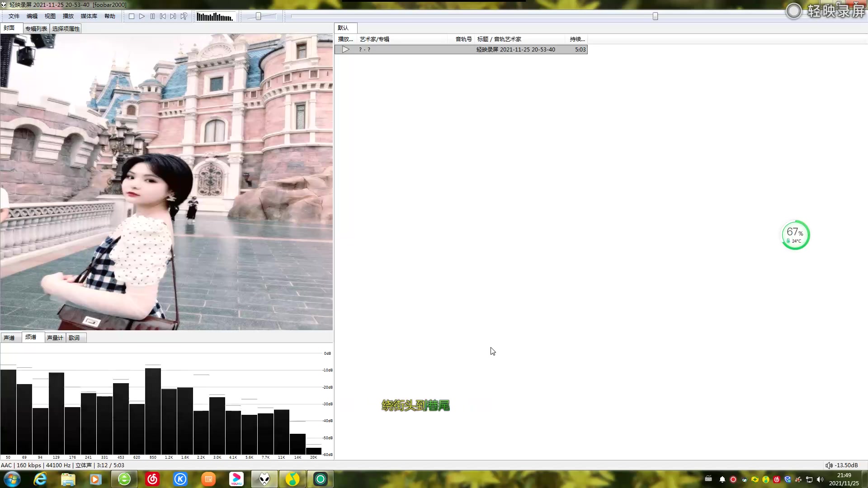This screenshot has height=488, width=868.
Task: Click the album cover artwork
Action: click(x=166, y=182)
